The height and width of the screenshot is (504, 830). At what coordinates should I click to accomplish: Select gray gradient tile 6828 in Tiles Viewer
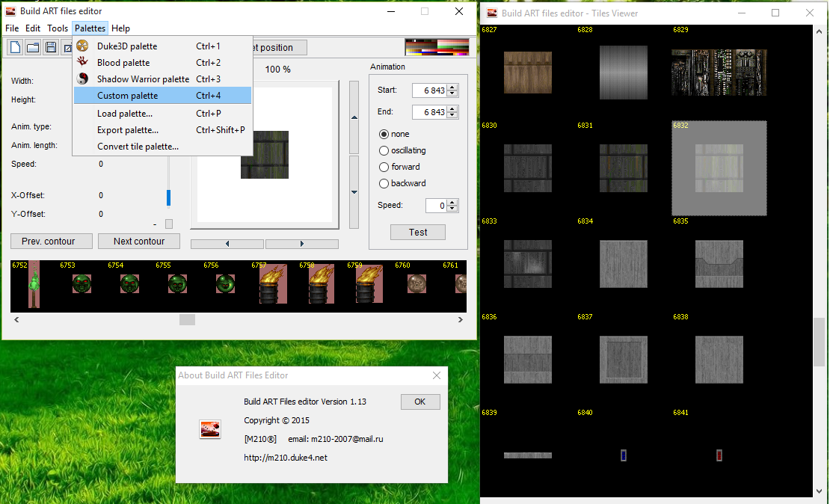click(x=624, y=73)
